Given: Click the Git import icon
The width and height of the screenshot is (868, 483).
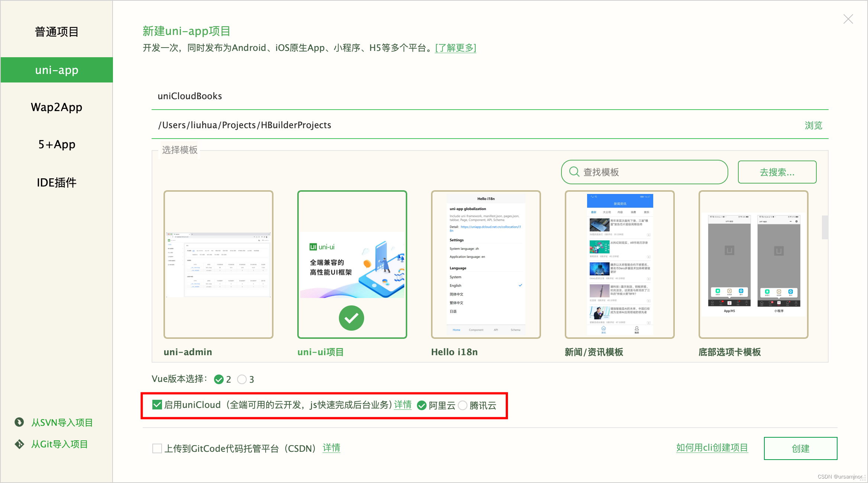Looking at the screenshot, I should pos(19,444).
